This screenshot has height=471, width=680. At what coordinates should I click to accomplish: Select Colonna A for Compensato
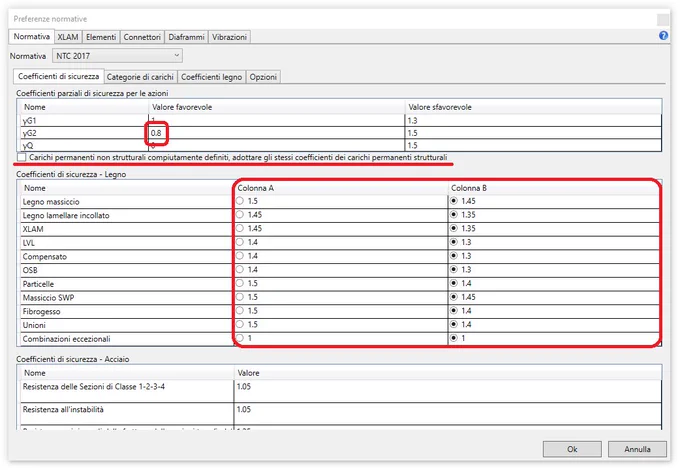pos(240,256)
